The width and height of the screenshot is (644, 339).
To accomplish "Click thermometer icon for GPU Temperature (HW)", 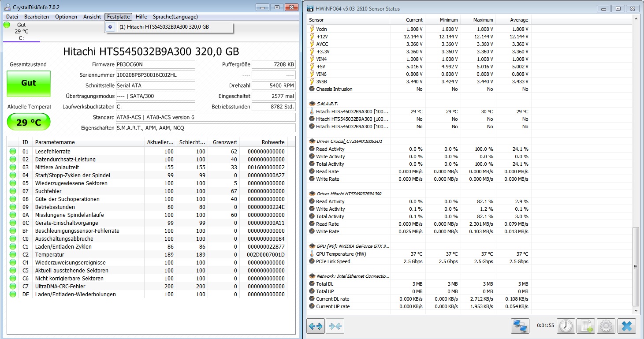I will point(312,254).
